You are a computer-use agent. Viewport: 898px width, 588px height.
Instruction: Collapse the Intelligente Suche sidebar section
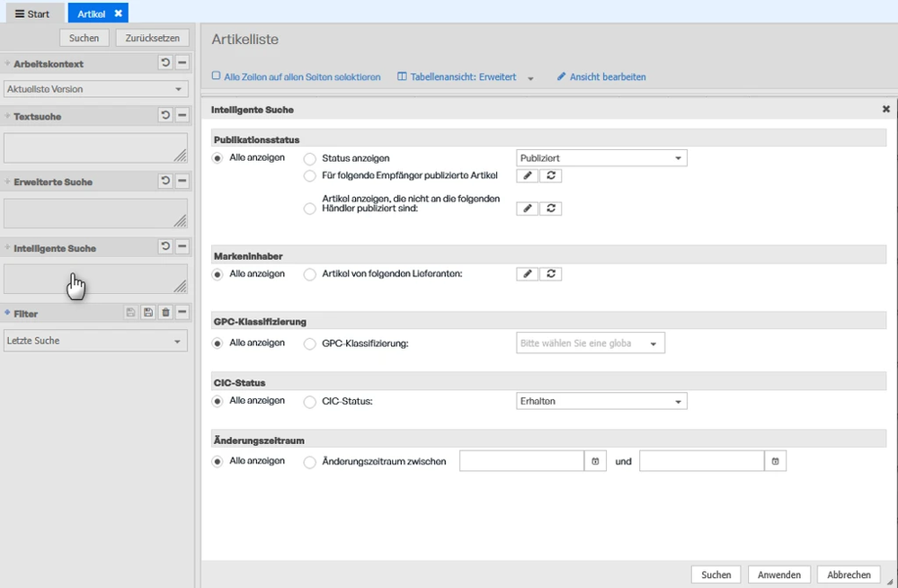tap(182, 246)
